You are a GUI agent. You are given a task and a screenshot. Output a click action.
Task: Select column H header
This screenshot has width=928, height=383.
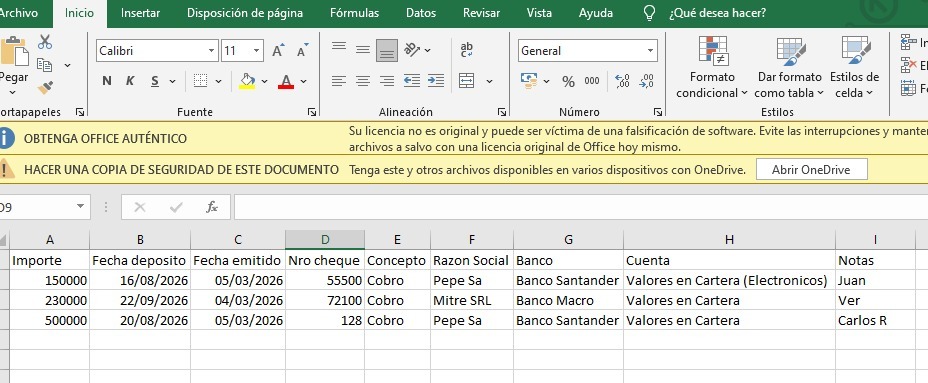coord(729,240)
